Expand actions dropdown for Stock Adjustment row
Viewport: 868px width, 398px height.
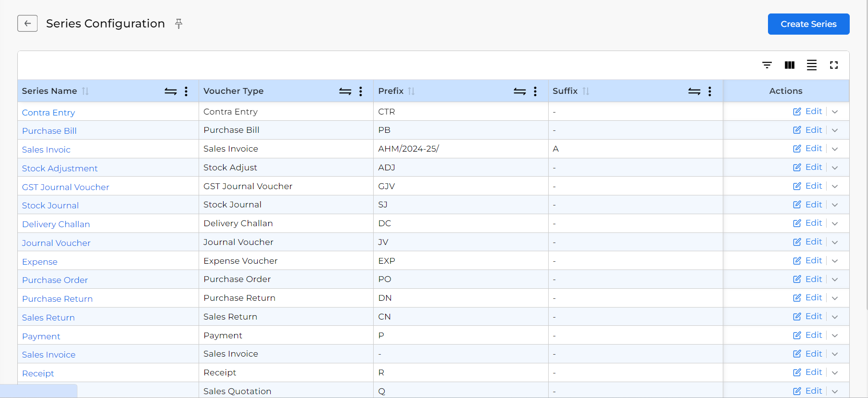pyautogui.click(x=835, y=167)
